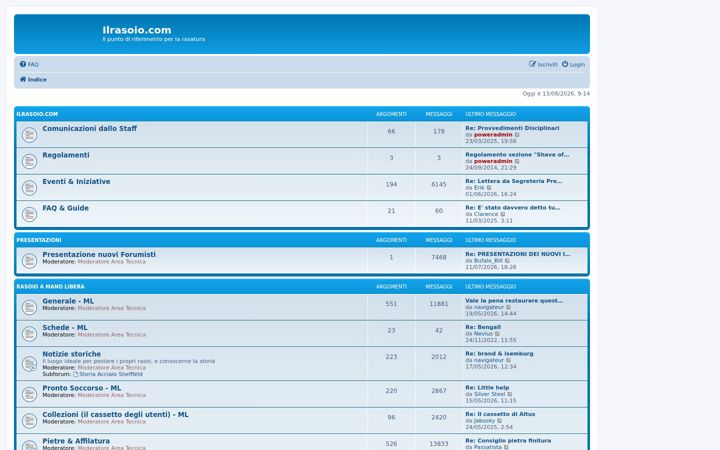Open the FAQ & Guide forum
720x450 pixels.
[66, 208]
